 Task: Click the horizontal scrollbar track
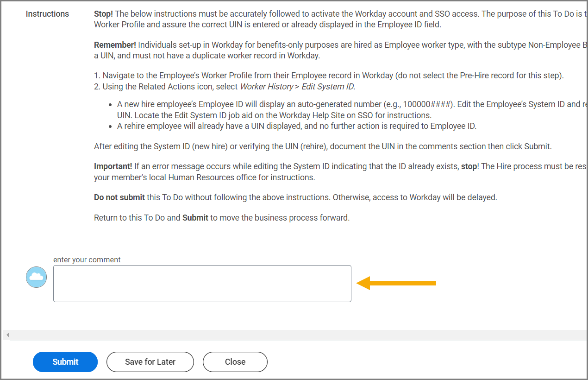point(296,335)
